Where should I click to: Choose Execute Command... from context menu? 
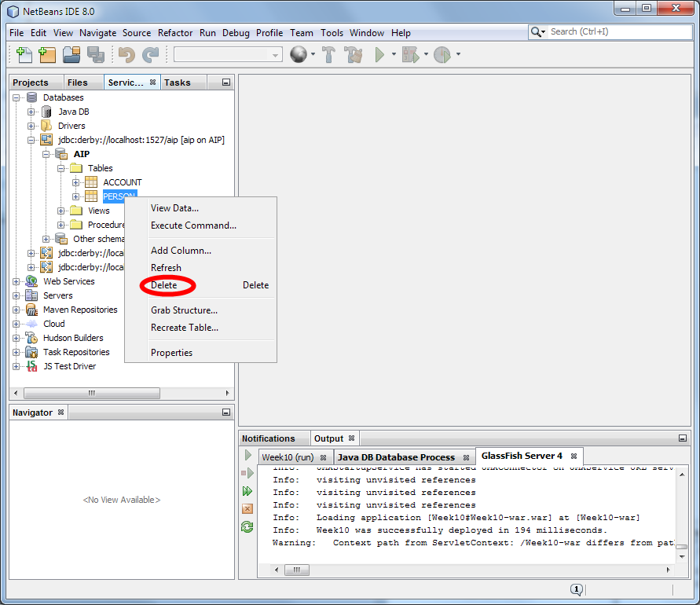[200, 225]
